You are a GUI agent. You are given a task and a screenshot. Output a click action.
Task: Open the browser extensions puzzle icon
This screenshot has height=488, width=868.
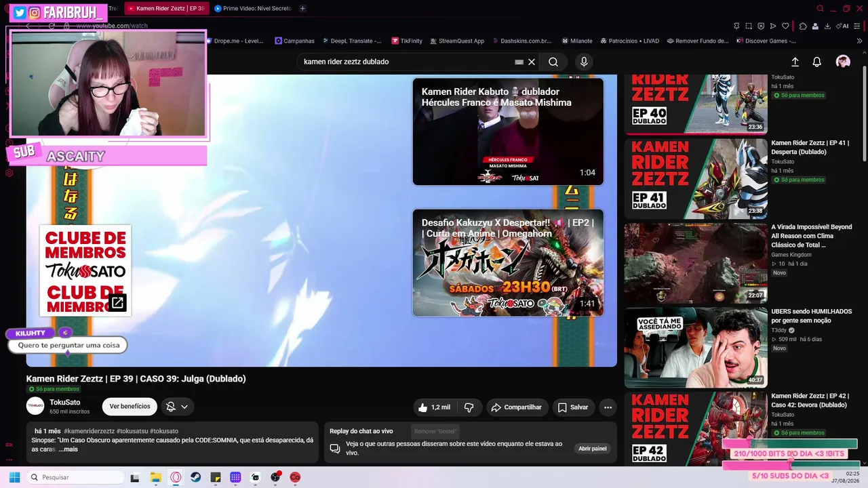803,26
